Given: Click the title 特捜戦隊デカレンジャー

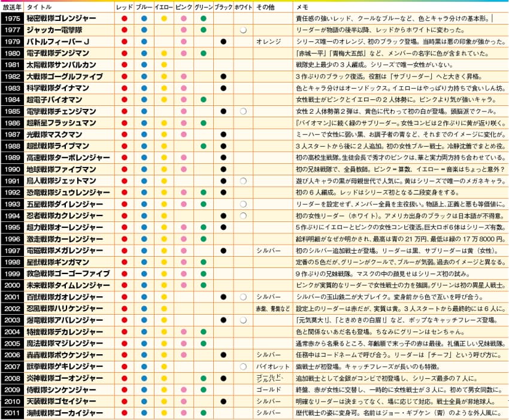Looking at the screenshot, I should 65,332.
